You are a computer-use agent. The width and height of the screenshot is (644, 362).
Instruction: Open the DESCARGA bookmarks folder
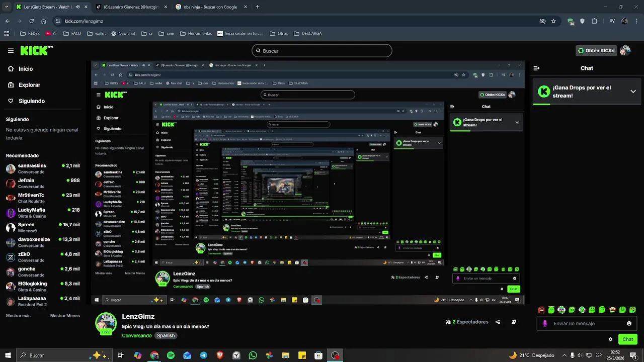[307, 34]
